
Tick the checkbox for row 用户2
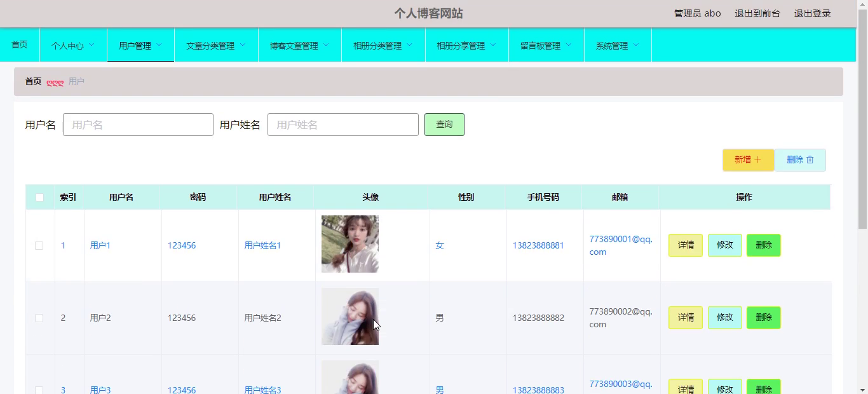[x=39, y=318]
